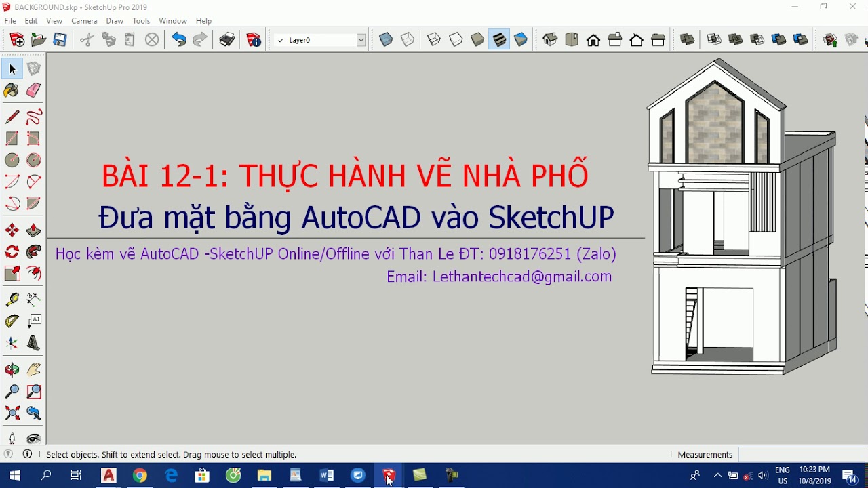Choose the Rotate tool
This screenshot has height=488, width=868.
coord(12,252)
